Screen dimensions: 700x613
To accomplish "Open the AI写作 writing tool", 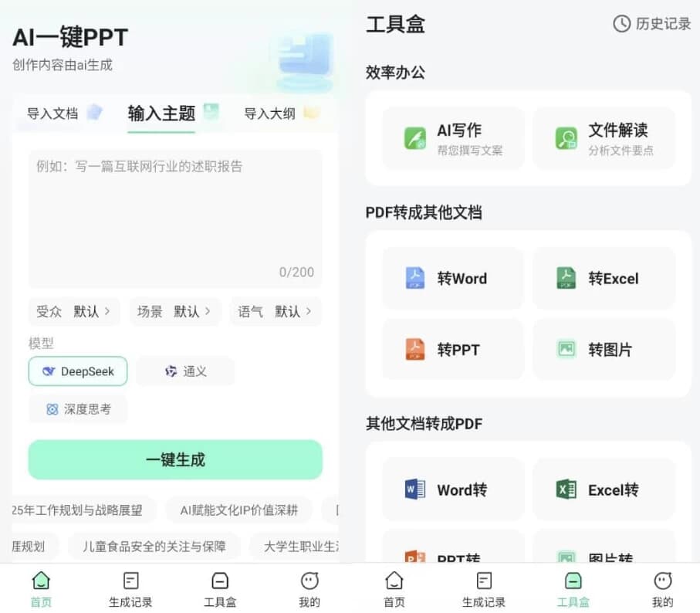I will click(452, 137).
